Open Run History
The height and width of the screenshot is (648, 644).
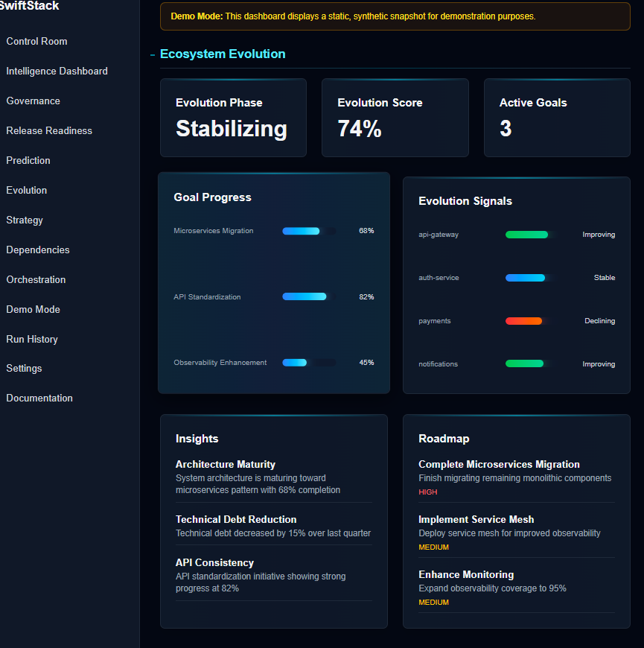31,339
